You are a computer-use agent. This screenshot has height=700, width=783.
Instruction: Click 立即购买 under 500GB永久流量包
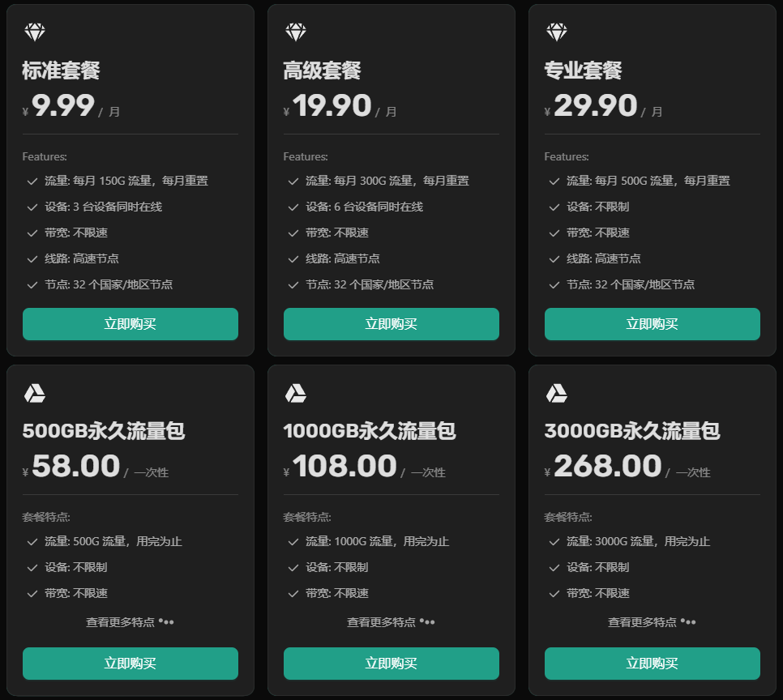click(130, 664)
